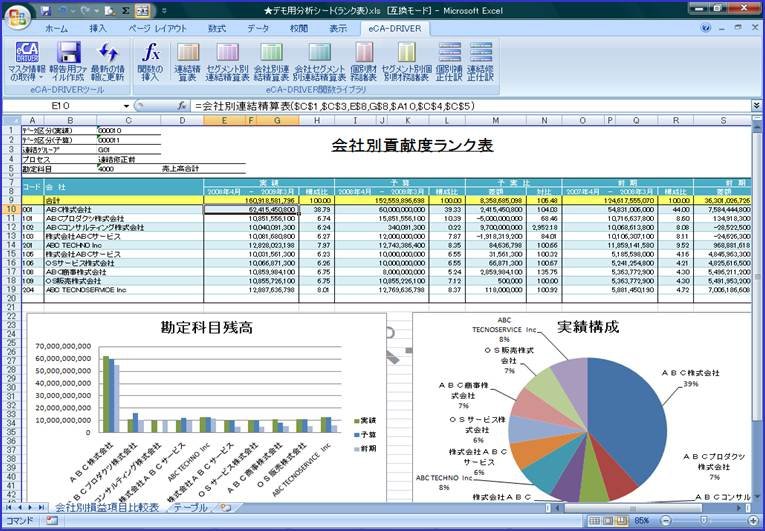Click 連結修正仕訳 ribbon icon
The width and height of the screenshot is (765, 531).
tap(481, 53)
